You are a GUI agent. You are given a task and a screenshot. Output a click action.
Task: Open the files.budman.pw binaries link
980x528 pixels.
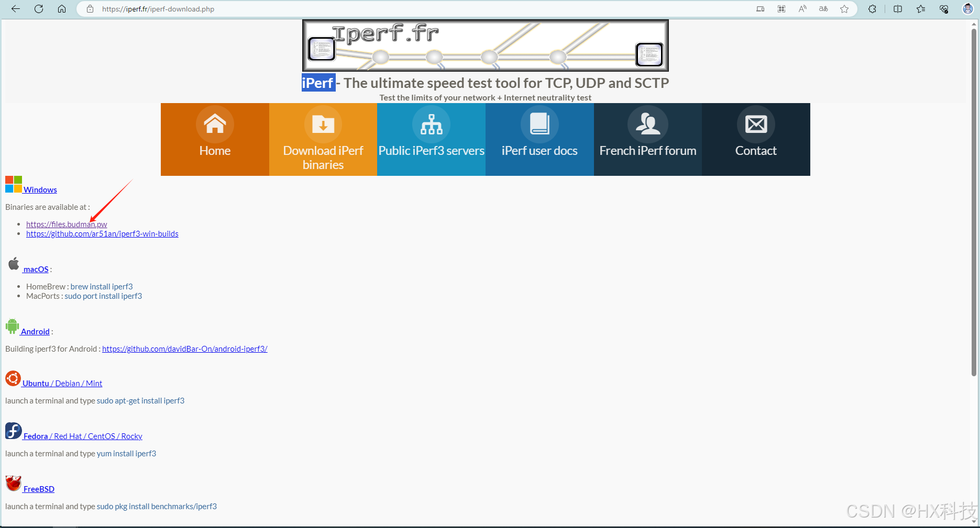[x=67, y=224]
